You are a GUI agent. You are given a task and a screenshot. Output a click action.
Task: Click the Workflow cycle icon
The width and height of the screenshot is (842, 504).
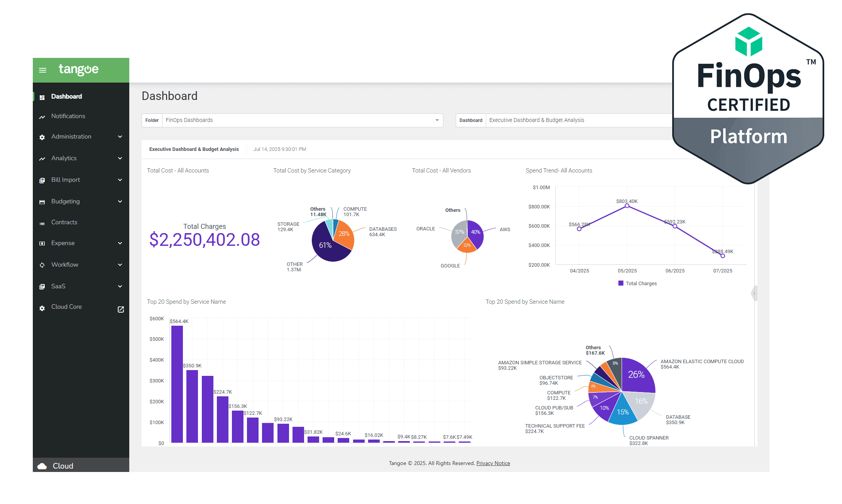click(x=42, y=265)
